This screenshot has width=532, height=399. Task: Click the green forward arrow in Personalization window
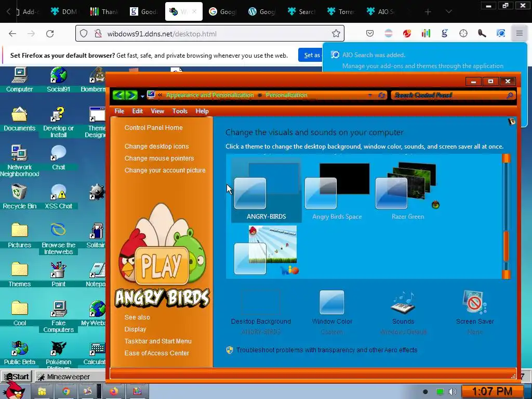[131, 96]
